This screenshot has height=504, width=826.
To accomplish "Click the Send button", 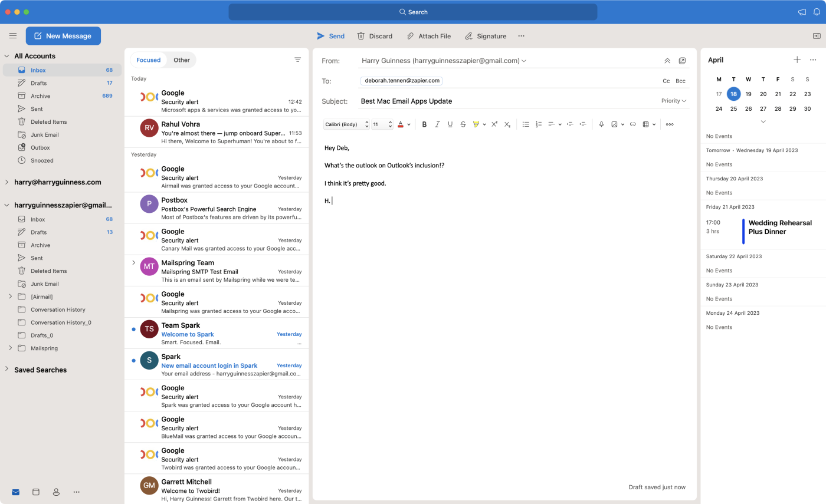I will [330, 36].
